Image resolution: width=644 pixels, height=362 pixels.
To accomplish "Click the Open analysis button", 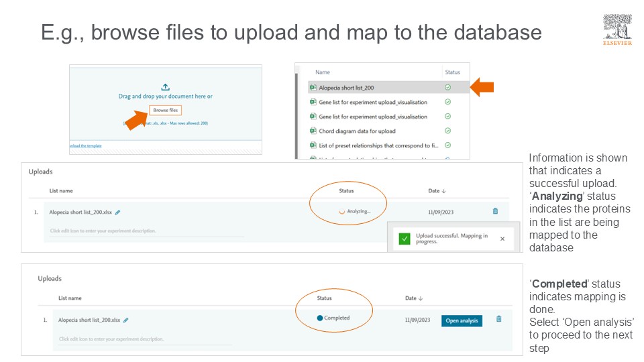I will (x=462, y=320).
